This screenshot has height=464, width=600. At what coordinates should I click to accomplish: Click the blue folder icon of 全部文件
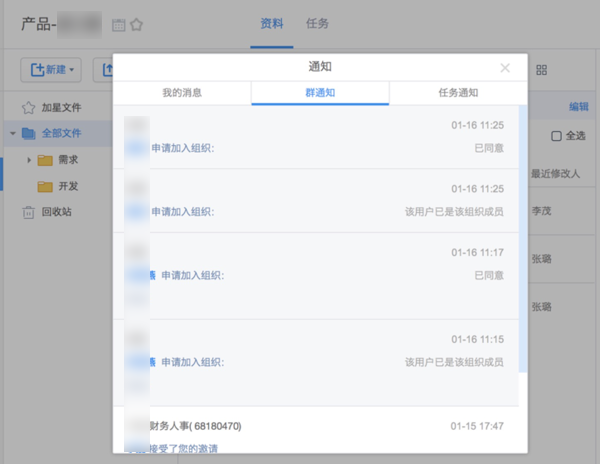click(x=29, y=134)
